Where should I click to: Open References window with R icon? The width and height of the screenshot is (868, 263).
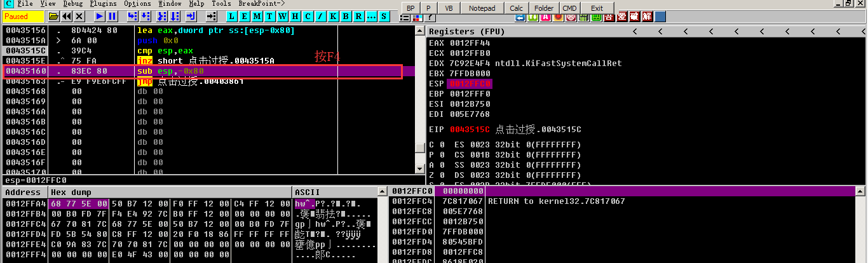358,16
